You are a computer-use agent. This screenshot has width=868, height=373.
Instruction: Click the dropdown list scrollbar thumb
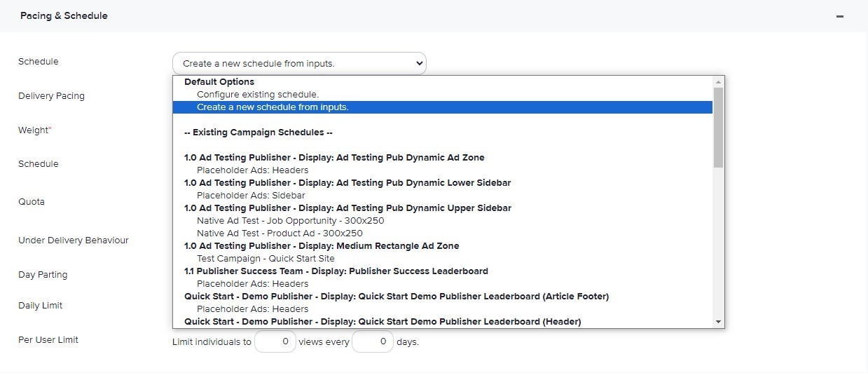point(718,126)
